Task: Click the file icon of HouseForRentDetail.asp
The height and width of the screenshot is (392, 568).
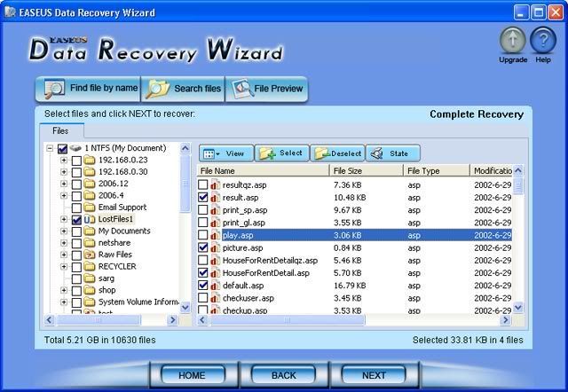Action: [x=215, y=273]
